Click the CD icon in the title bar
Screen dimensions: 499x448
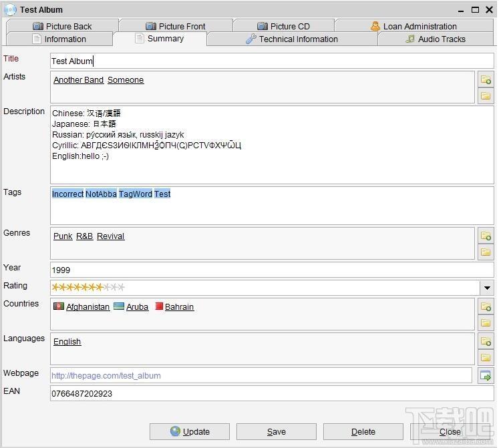(x=10, y=9)
